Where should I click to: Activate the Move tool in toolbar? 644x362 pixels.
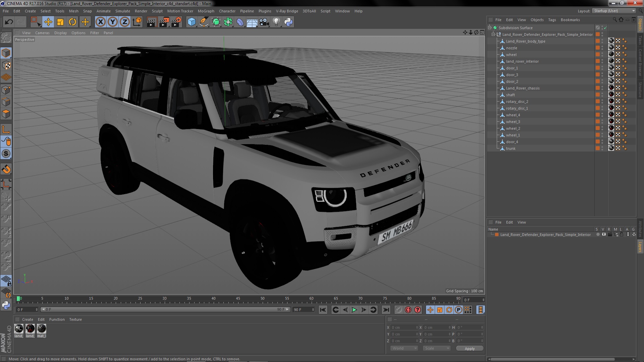click(x=48, y=22)
